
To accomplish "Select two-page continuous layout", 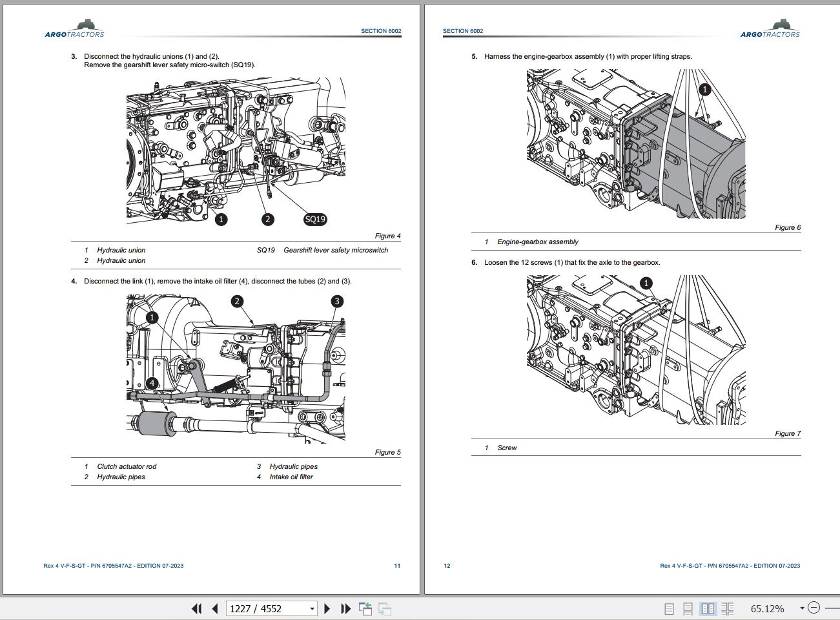I will point(728,608).
